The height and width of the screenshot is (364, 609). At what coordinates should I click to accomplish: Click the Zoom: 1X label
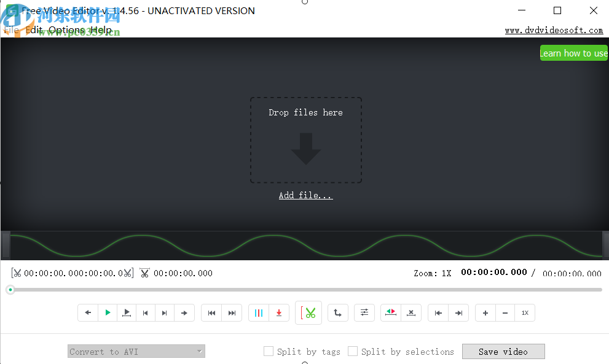pyautogui.click(x=433, y=273)
